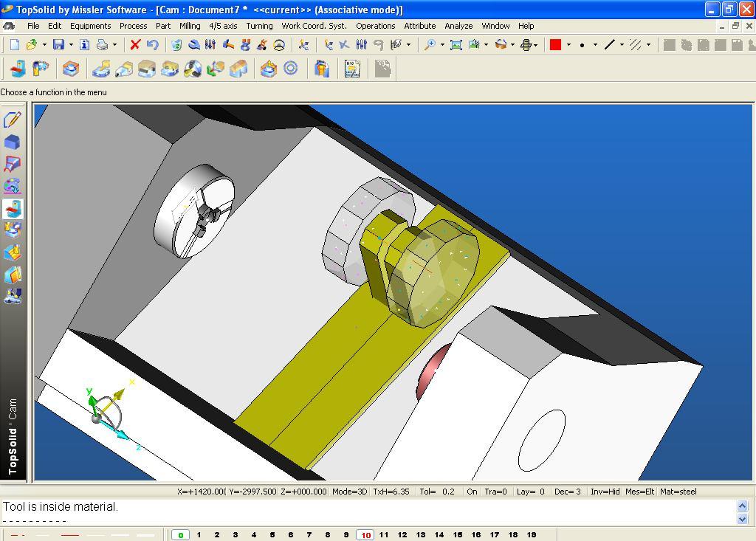Select level 11 in the bottom level bar
This screenshot has height=541, width=756.
pyautogui.click(x=384, y=535)
